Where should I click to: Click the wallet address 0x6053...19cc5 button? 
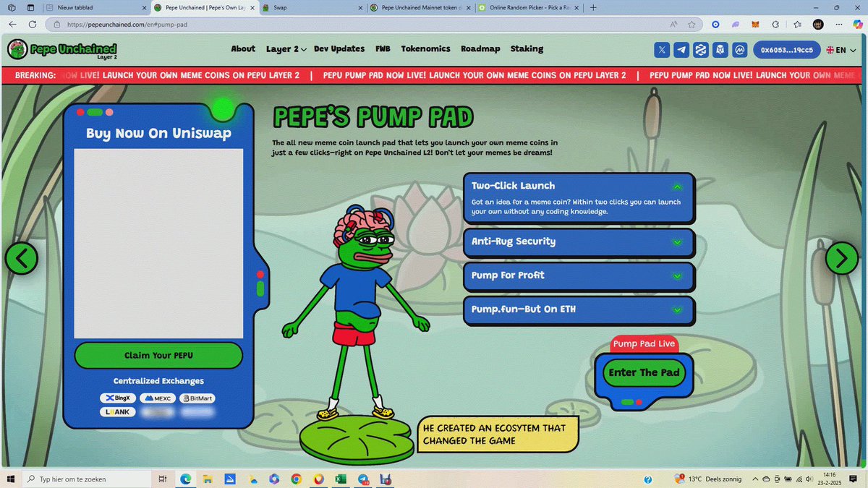(786, 50)
